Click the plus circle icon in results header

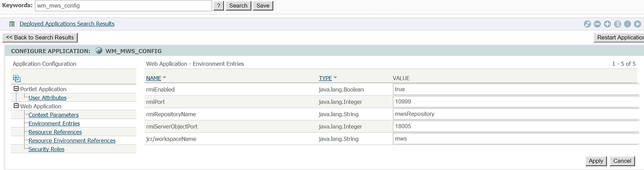(x=607, y=24)
